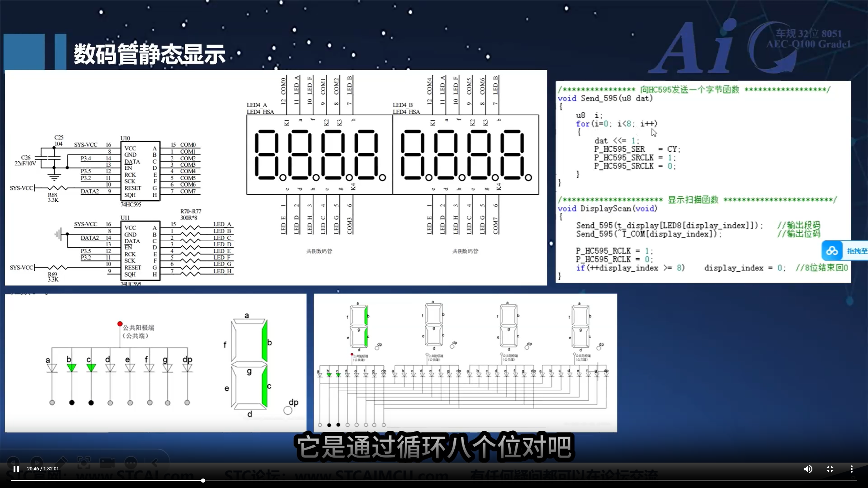Mute the audio via the speaker icon
Viewport: 868px width, 488px height.
point(808,469)
